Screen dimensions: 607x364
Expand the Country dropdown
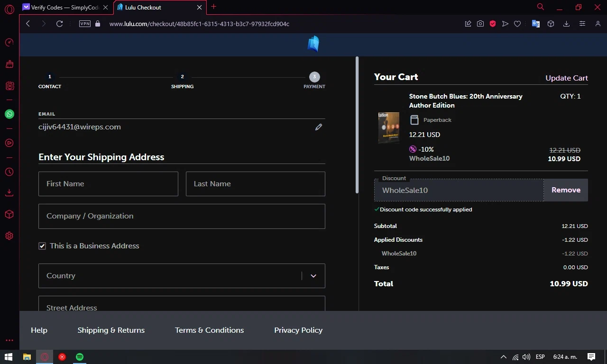point(313,276)
